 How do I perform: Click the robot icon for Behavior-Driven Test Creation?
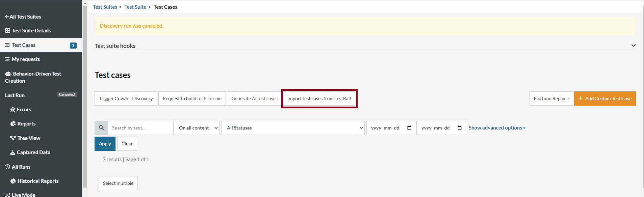8,74
